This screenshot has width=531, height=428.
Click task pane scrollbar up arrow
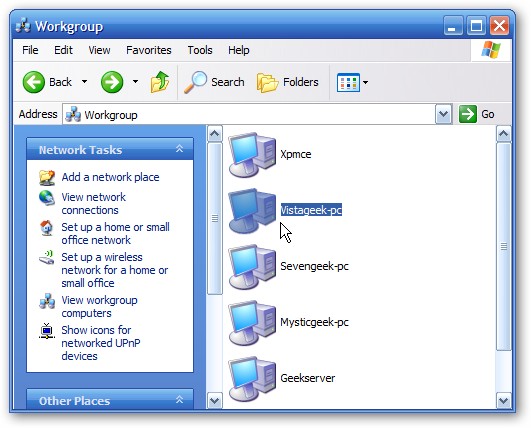pyautogui.click(x=214, y=134)
